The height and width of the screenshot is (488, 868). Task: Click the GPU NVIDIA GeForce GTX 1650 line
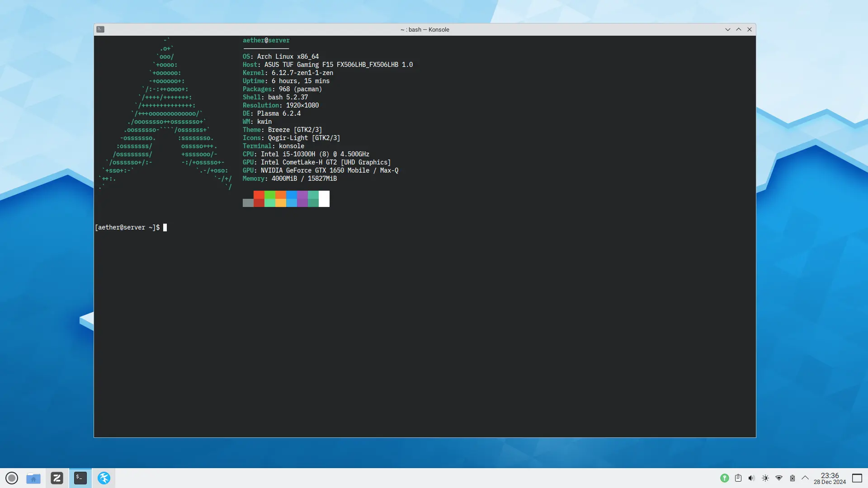(321, 170)
